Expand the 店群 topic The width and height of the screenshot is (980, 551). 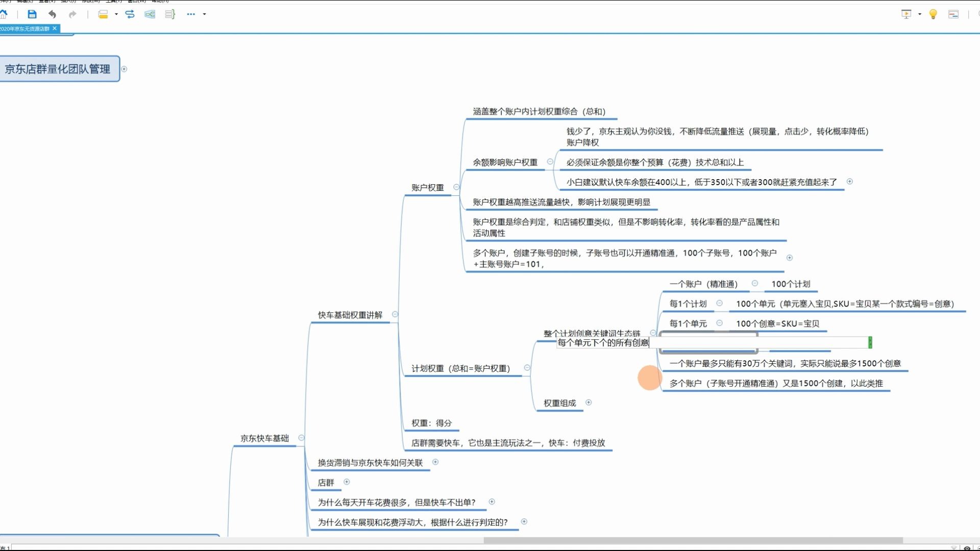pos(347,482)
